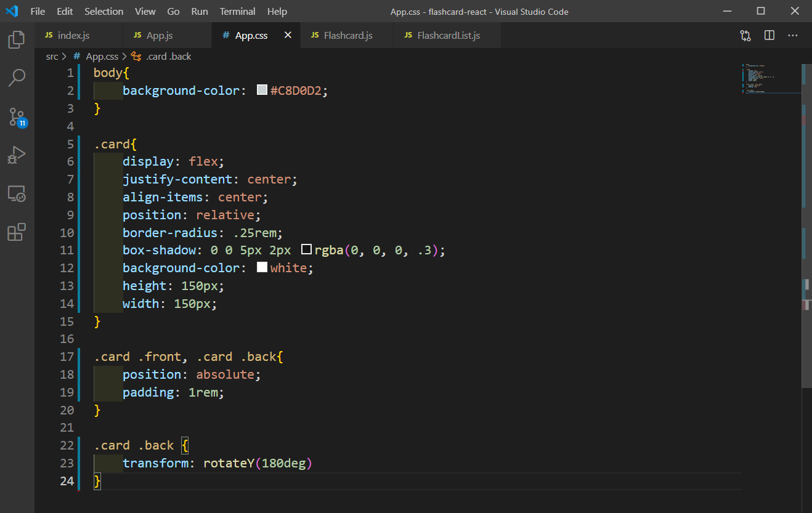Open the Explorer view in activity bar
The width and height of the screenshot is (812, 513).
(17, 40)
